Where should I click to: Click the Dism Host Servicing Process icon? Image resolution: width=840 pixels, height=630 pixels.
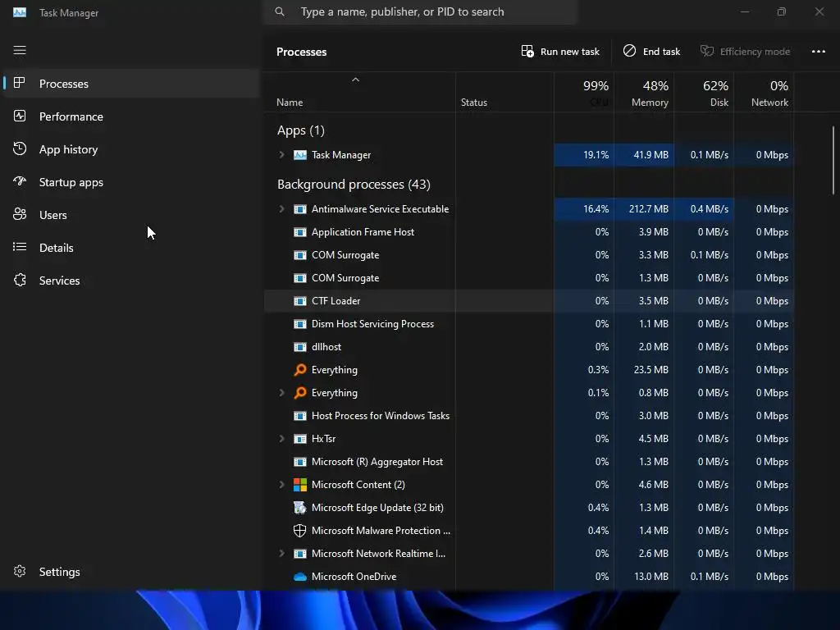(x=300, y=323)
